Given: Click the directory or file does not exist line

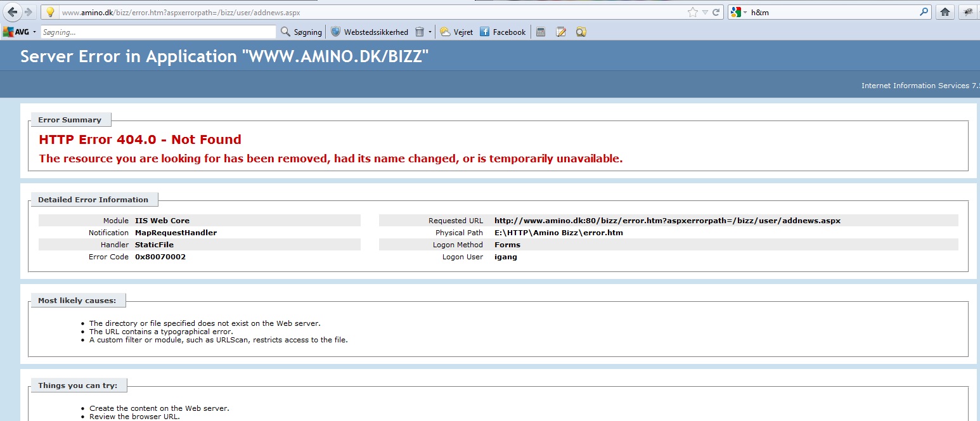Looking at the screenshot, I should (x=205, y=323).
